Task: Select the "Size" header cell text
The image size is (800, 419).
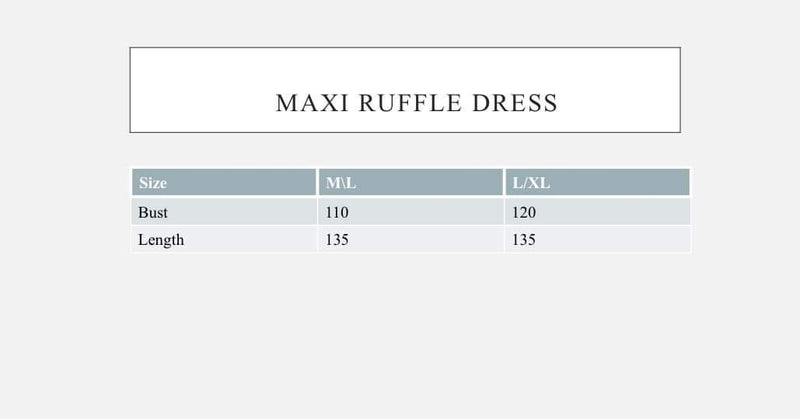Action: [153, 183]
